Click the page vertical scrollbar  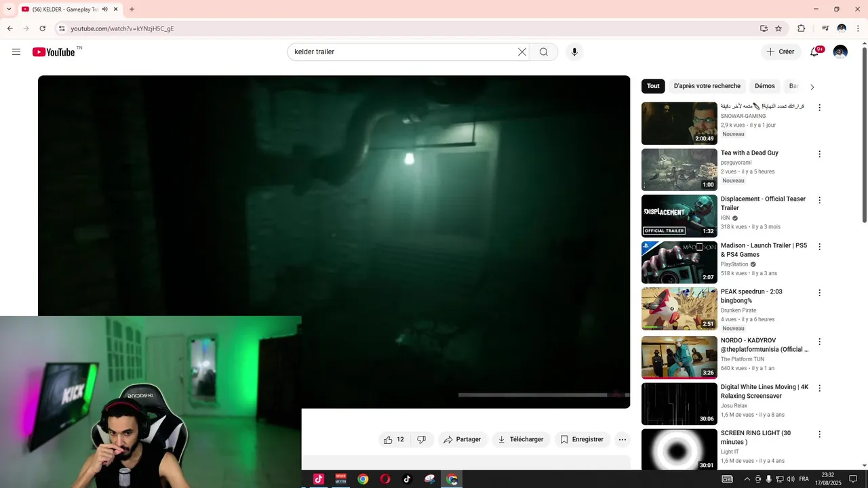(864, 136)
